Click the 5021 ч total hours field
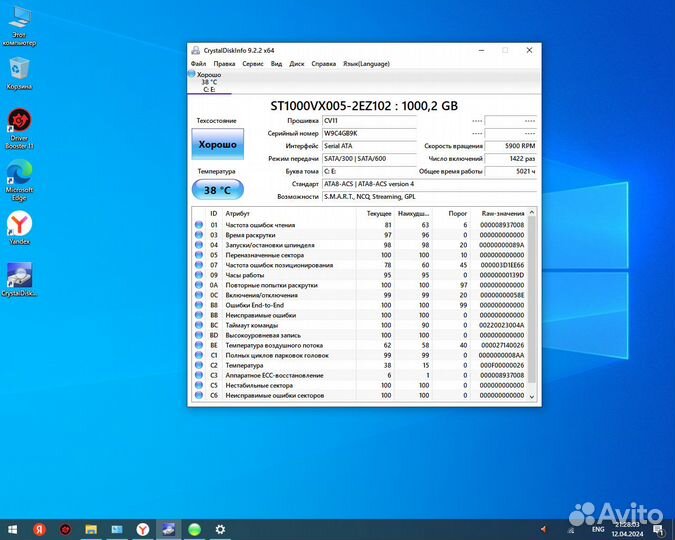675x540 pixels. [511, 171]
